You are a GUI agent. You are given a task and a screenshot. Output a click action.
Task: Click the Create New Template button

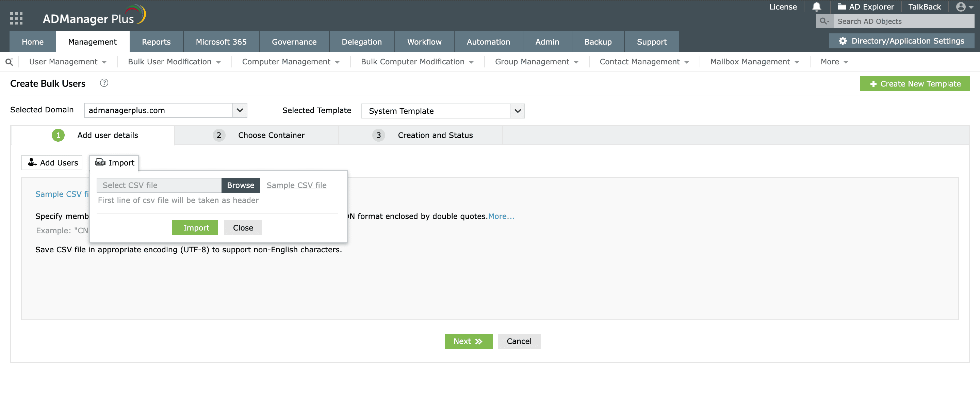coord(914,84)
